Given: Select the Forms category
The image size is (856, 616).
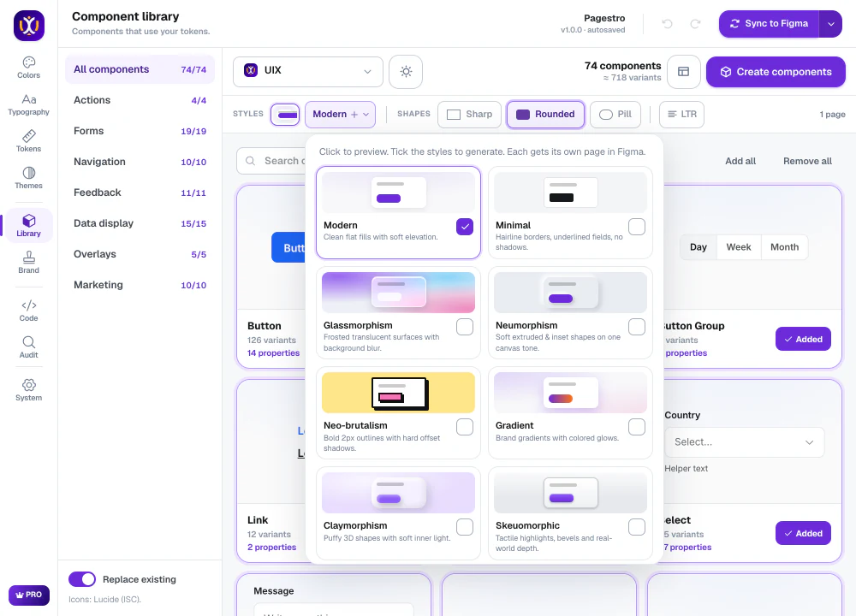Looking at the screenshot, I should (x=140, y=131).
